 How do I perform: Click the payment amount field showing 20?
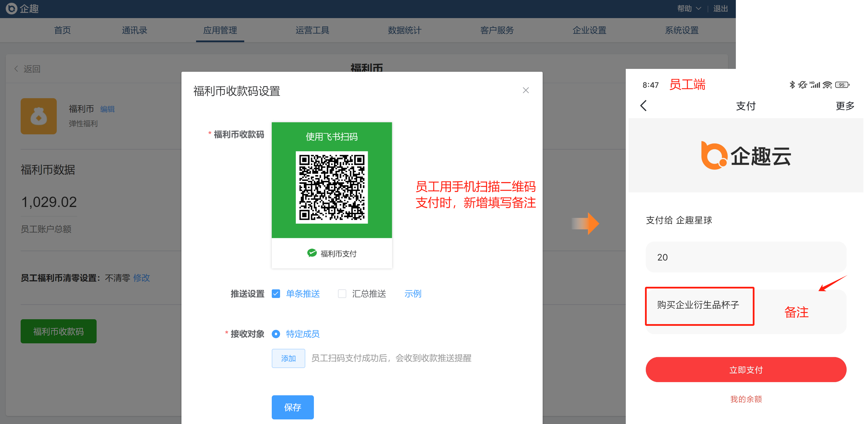click(745, 257)
